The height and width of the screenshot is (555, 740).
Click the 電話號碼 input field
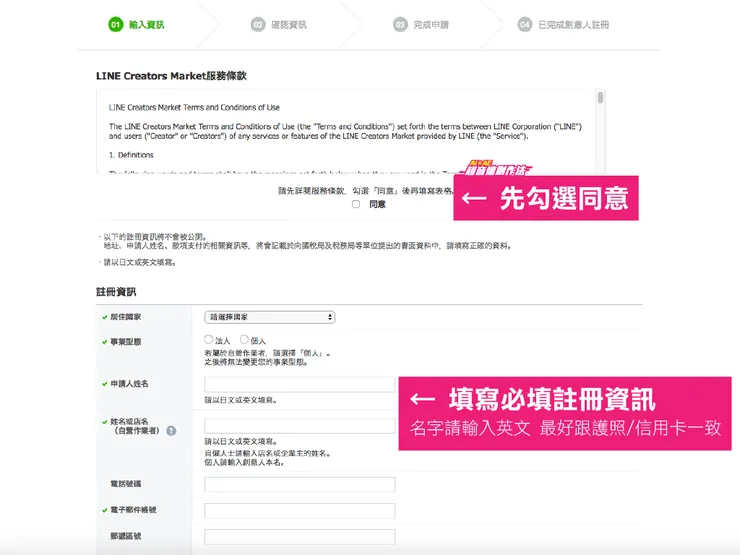[x=300, y=485]
